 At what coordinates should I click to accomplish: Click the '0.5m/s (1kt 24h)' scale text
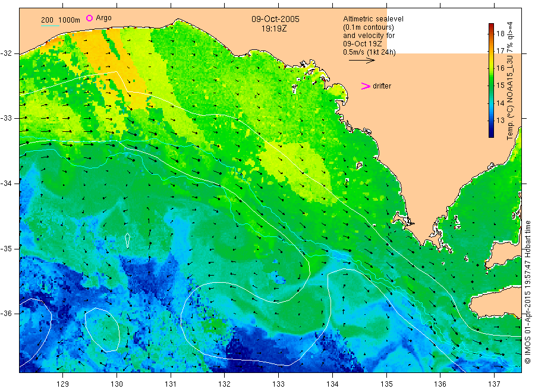point(370,52)
